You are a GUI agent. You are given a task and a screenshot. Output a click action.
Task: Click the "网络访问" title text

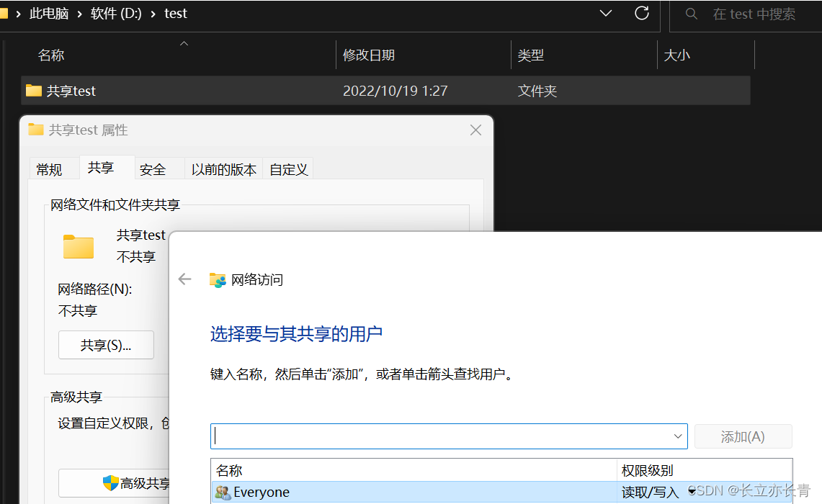tap(257, 280)
